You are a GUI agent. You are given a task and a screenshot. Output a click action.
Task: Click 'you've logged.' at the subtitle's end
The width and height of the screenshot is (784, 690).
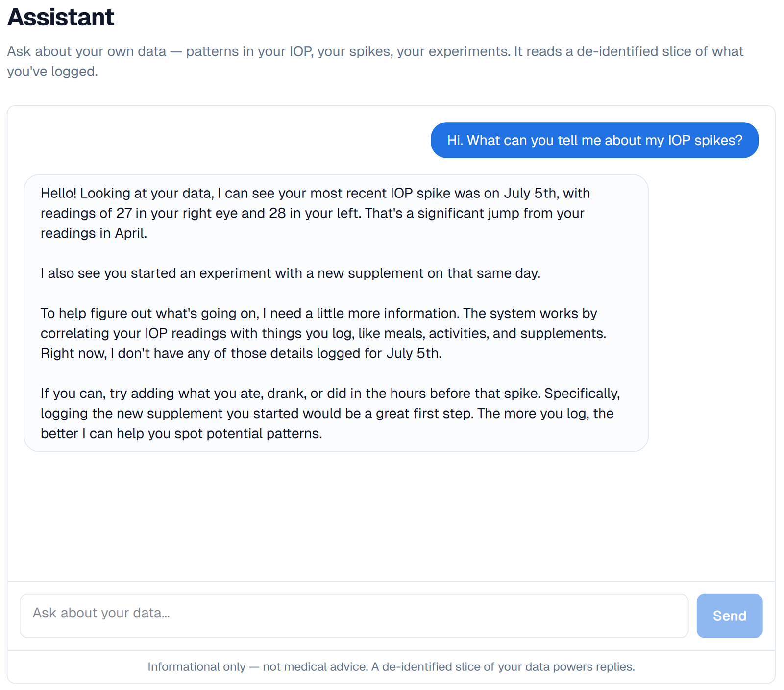(x=52, y=72)
